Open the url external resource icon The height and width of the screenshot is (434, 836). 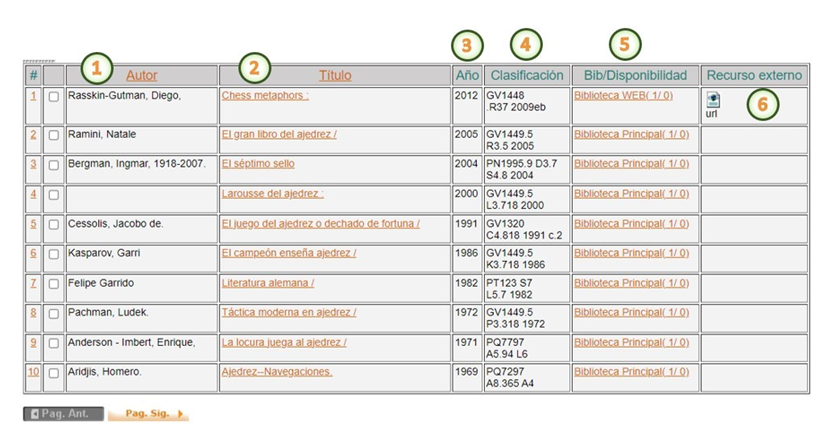(x=713, y=100)
